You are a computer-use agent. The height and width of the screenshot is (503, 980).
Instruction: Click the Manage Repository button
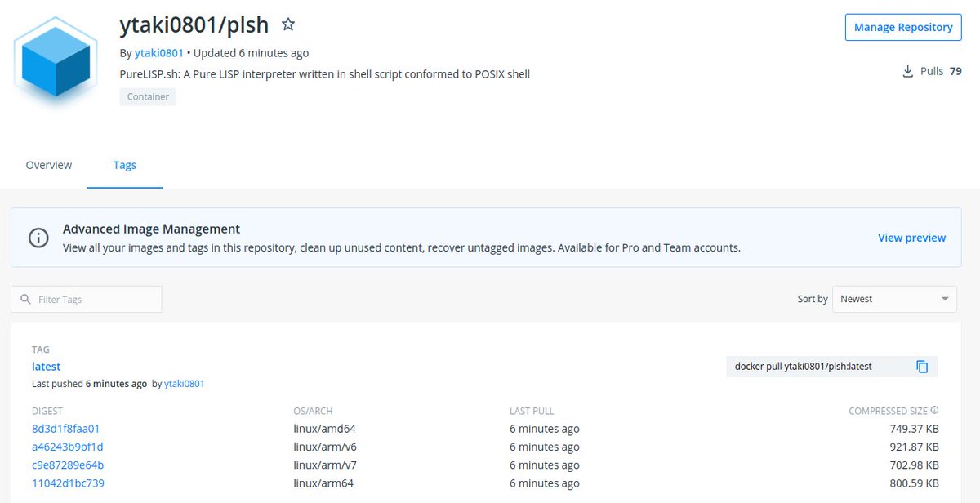point(902,27)
